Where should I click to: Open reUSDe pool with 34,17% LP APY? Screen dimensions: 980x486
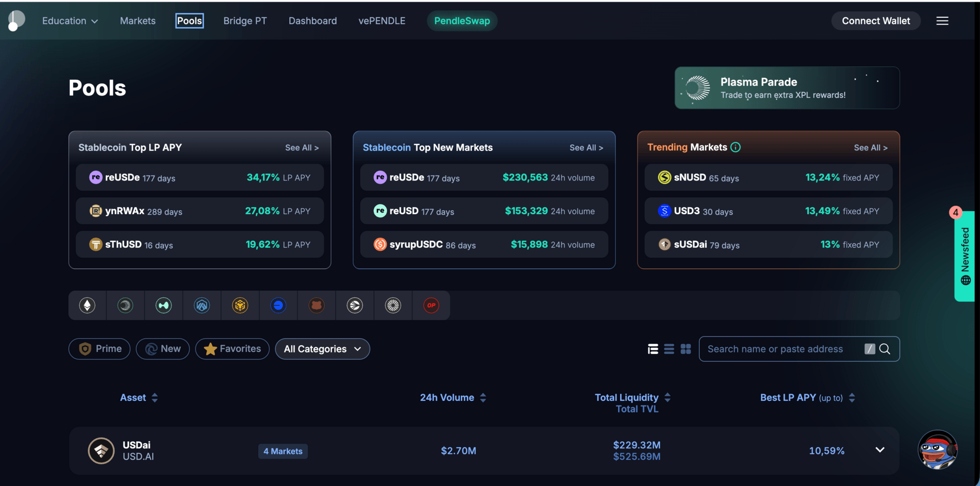pos(200,177)
